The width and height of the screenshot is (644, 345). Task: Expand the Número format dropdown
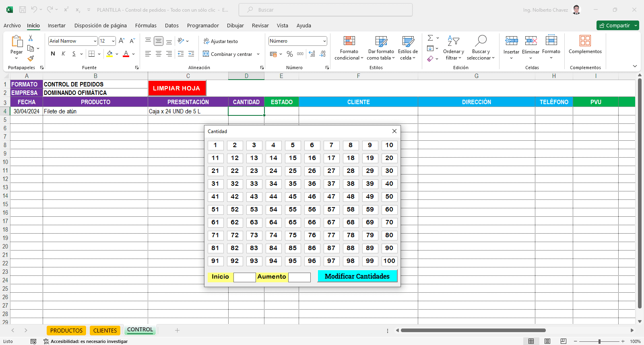(x=324, y=41)
